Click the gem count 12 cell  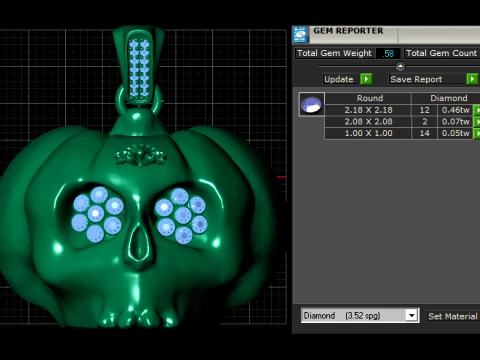pyautogui.click(x=425, y=110)
